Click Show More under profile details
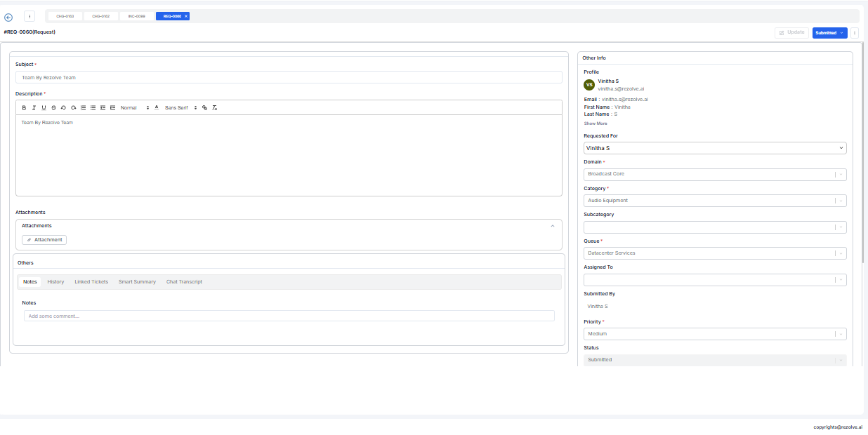Screen dimensions: 868x435 click(x=596, y=123)
